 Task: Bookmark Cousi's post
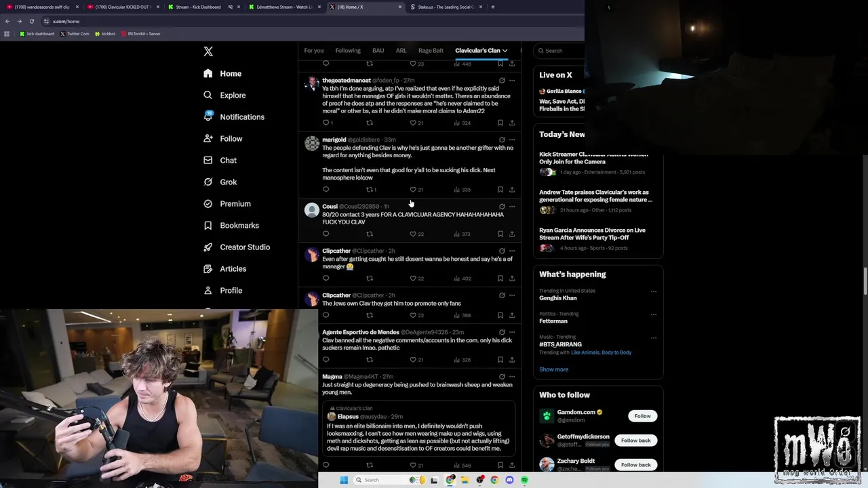pyautogui.click(x=500, y=234)
